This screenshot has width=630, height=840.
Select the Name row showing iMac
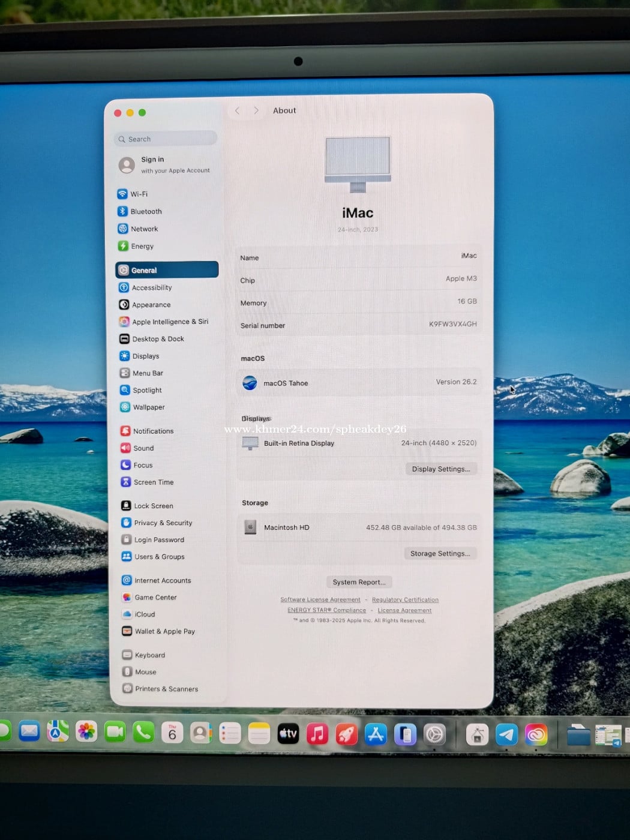[x=359, y=257]
